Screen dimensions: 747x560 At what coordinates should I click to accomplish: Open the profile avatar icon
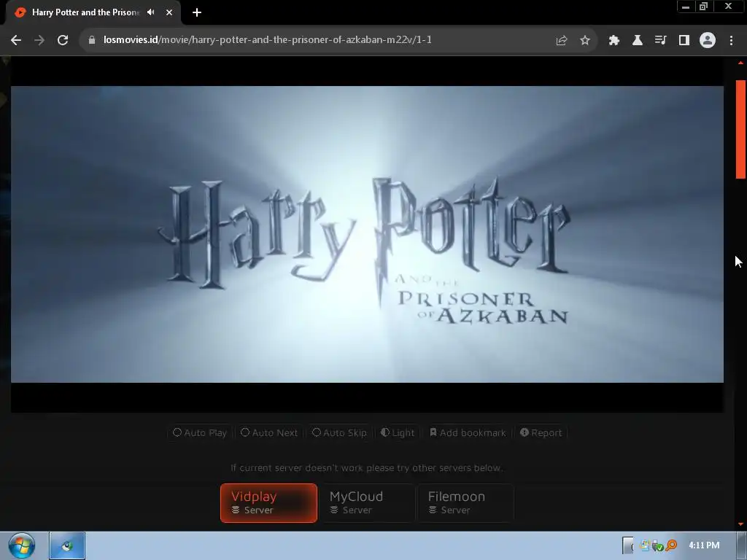[708, 40]
